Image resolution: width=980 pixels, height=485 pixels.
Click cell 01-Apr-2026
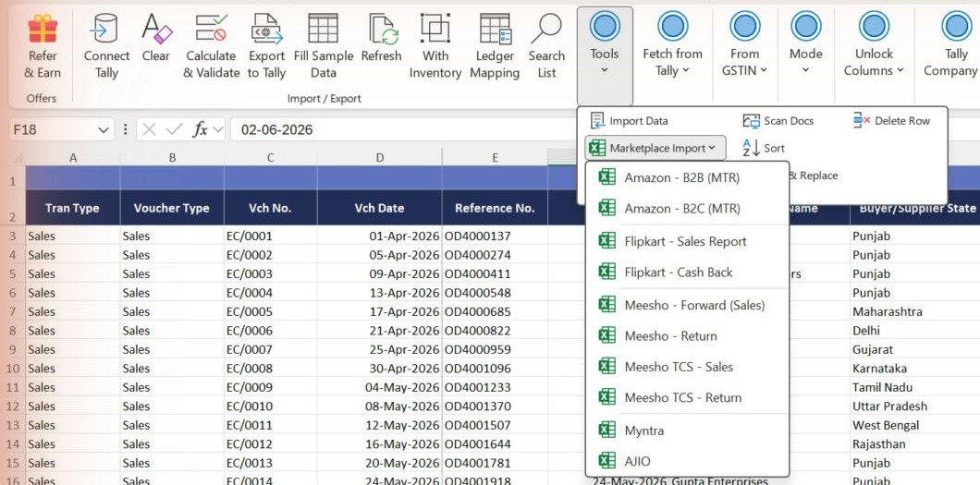[x=379, y=236]
